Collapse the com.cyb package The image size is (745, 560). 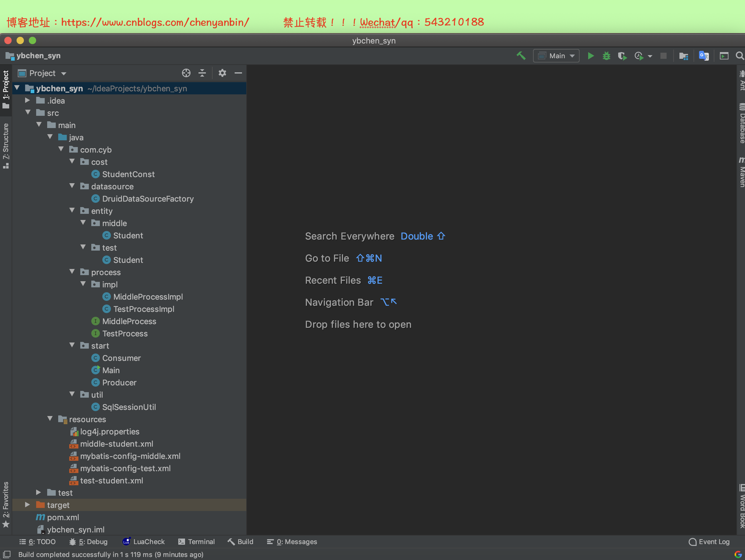61,149
